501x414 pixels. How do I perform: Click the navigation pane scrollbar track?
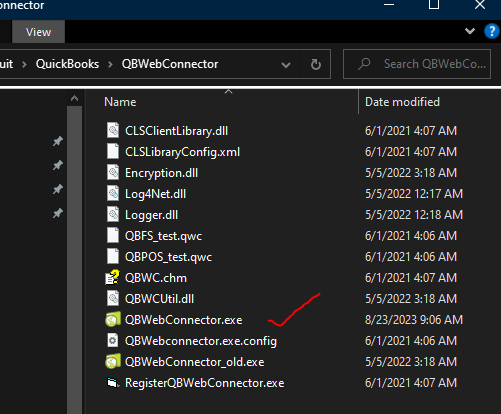[x=75, y=260]
